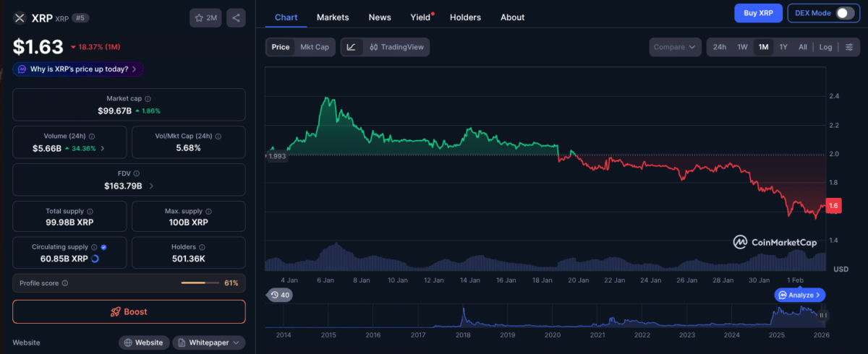Open Why is XRP's price up today
Image resolution: width=868 pixels, height=354 pixels.
click(x=78, y=69)
